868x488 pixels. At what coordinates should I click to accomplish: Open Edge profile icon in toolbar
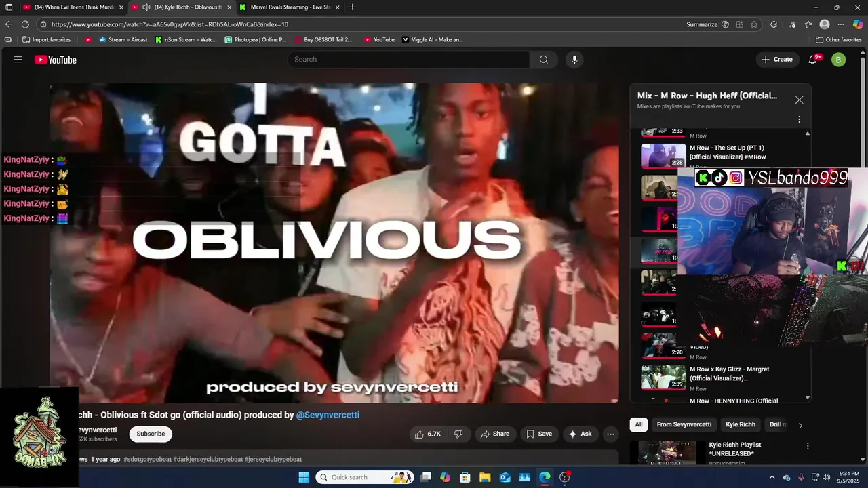tap(825, 24)
